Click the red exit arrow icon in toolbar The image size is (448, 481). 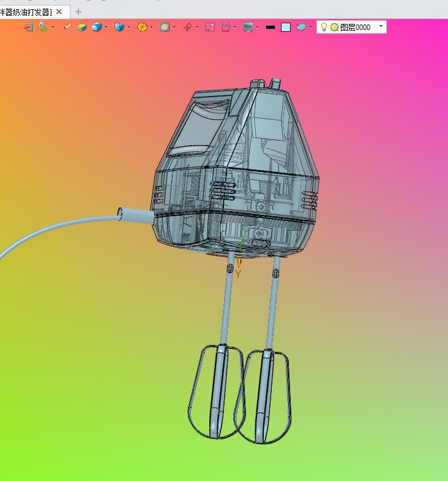pyautogui.click(x=29, y=27)
